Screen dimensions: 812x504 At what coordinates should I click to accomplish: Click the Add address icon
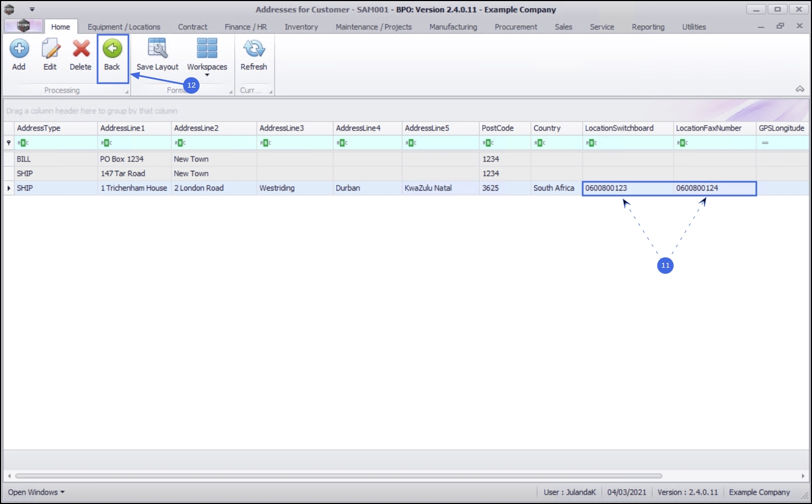coord(19,49)
